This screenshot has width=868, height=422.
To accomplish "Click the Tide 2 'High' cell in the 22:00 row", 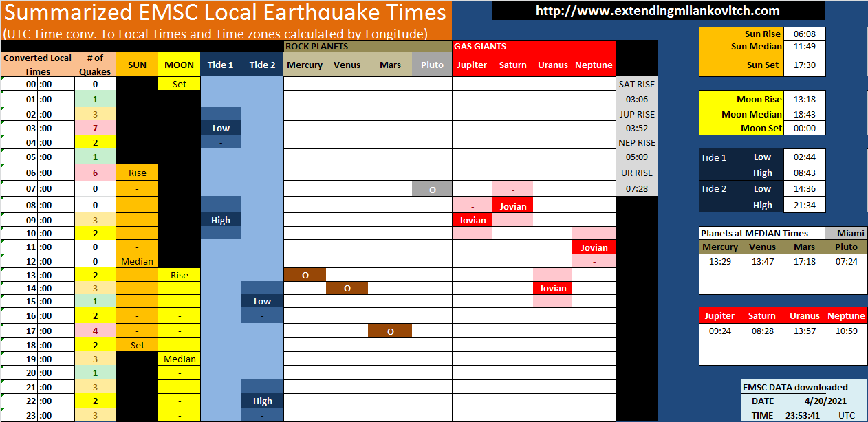I will pos(262,401).
